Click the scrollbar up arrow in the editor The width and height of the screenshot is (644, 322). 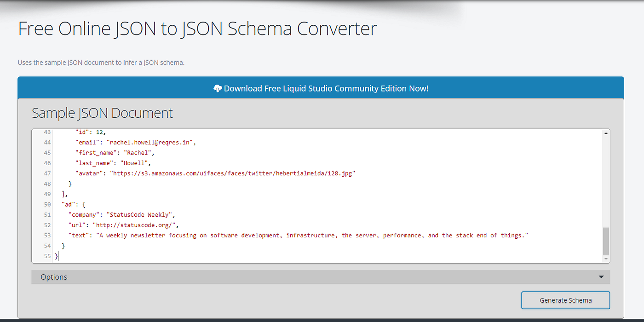[x=606, y=133]
